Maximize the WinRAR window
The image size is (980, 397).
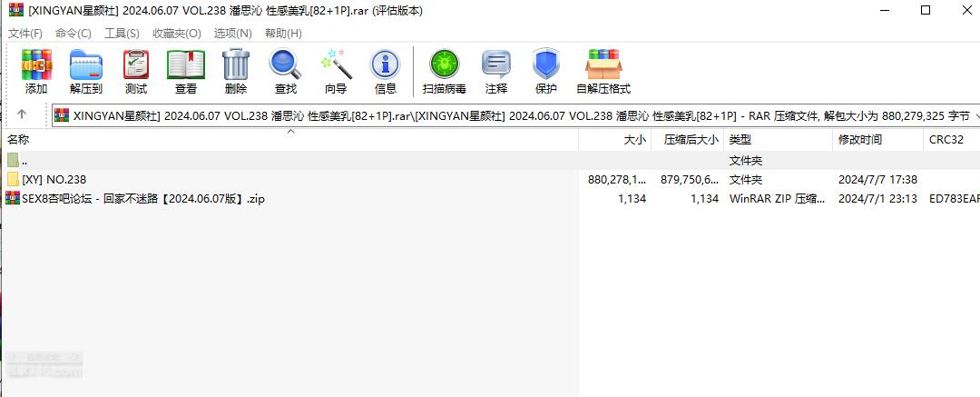point(926,11)
